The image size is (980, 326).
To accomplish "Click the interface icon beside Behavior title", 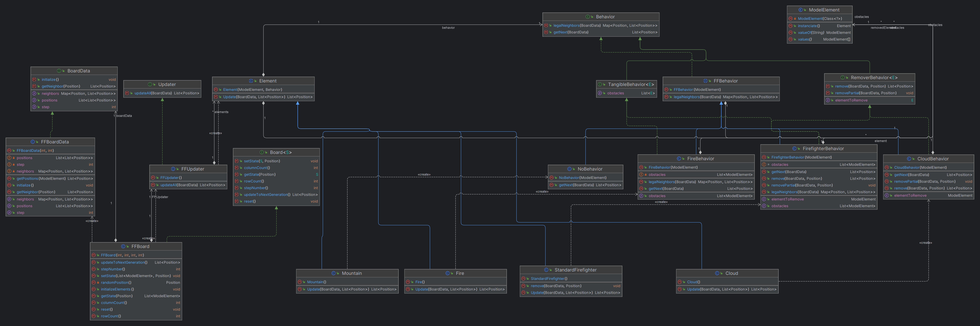I will click(588, 17).
